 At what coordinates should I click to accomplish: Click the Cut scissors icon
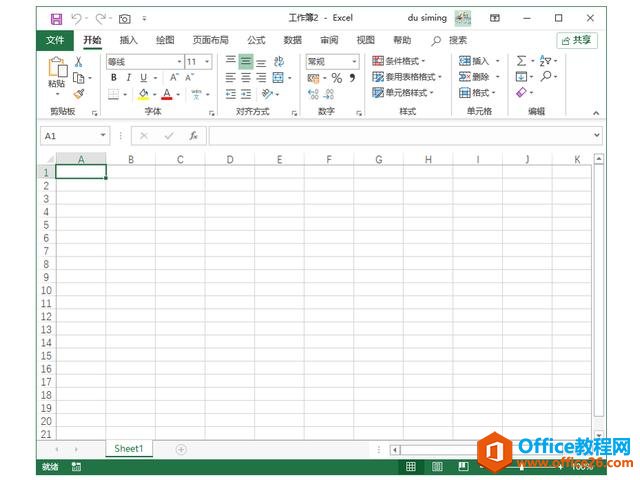(x=78, y=62)
